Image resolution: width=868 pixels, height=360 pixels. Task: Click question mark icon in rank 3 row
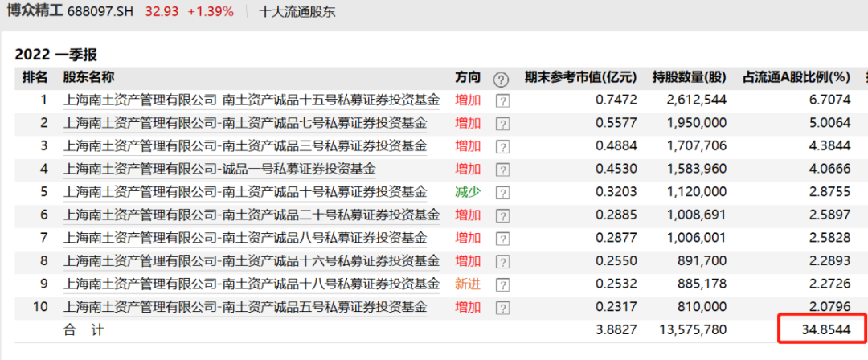point(502,147)
